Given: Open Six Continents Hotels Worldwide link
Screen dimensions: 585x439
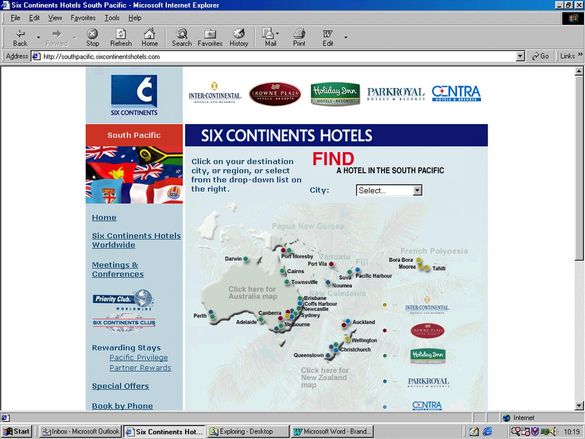Looking at the screenshot, I should click(x=136, y=240).
